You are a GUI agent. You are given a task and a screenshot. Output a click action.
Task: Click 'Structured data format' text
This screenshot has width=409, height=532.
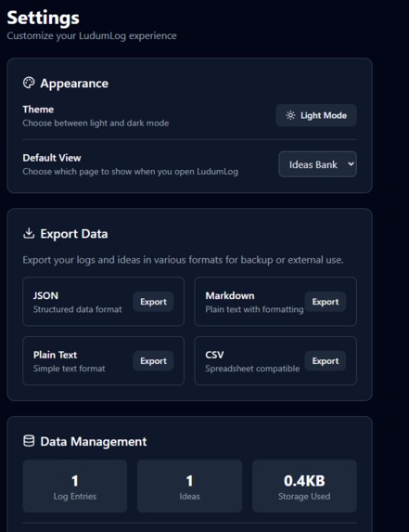tap(77, 309)
